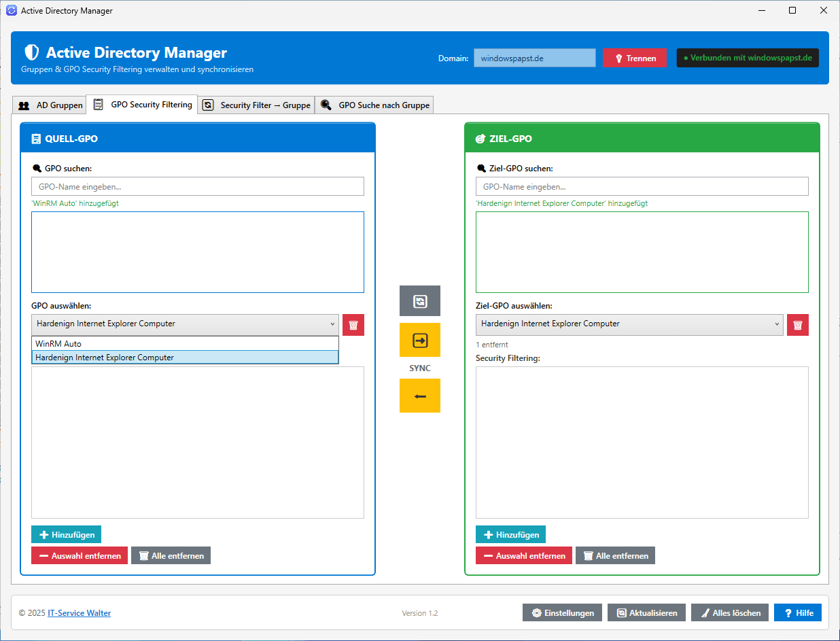The image size is (840, 641).
Task: Click the red trash icon beside source GPO dropdown
Action: point(353,325)
